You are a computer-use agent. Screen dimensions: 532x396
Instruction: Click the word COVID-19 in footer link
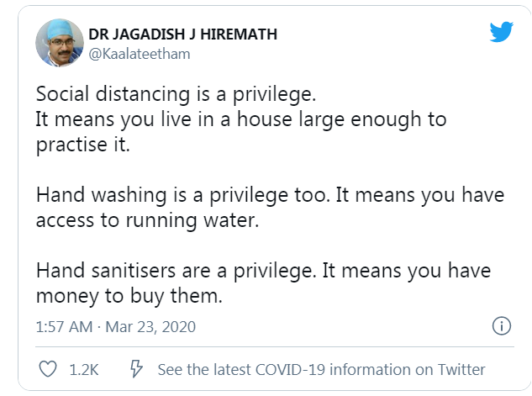coord(290,370)
